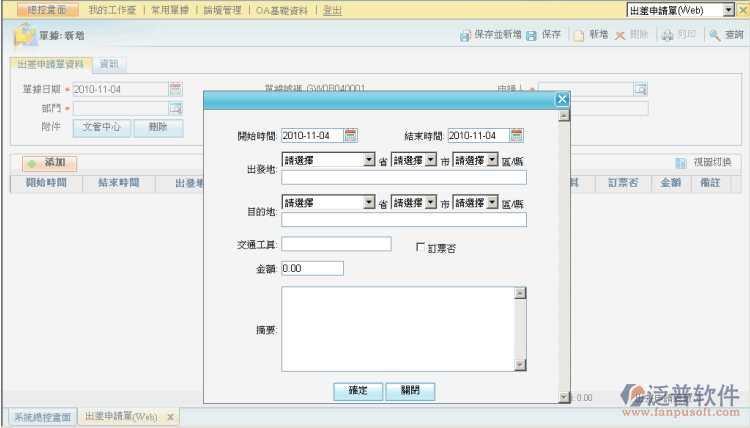This screenshot has height=428, width=750.
Task: Open calendar for 單據日期 field
Action: 176,89
